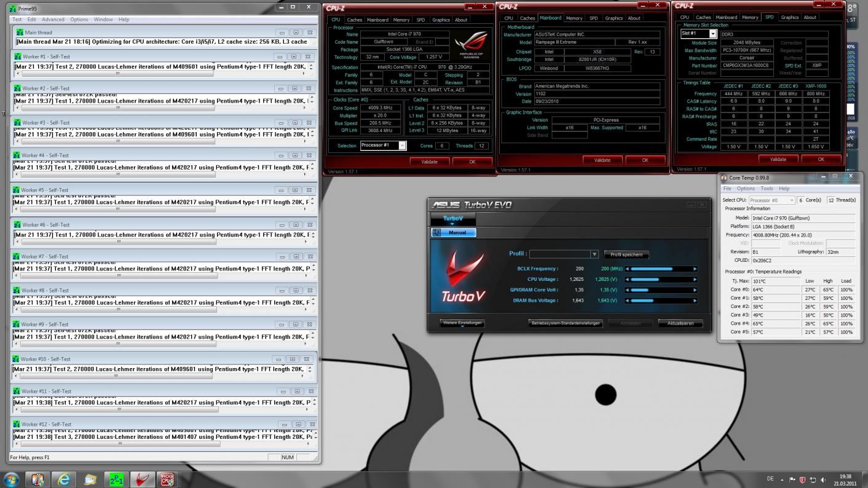
Task: Click the DRAM Bus Voltage slider bar
Action: coord(661,301)
